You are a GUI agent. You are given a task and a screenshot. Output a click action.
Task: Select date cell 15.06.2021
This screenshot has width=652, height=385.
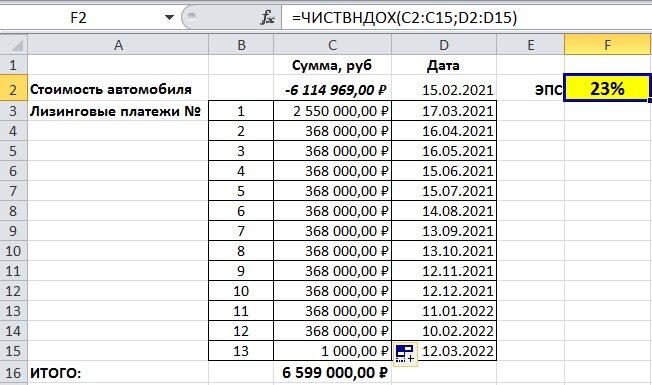[444, 171]
